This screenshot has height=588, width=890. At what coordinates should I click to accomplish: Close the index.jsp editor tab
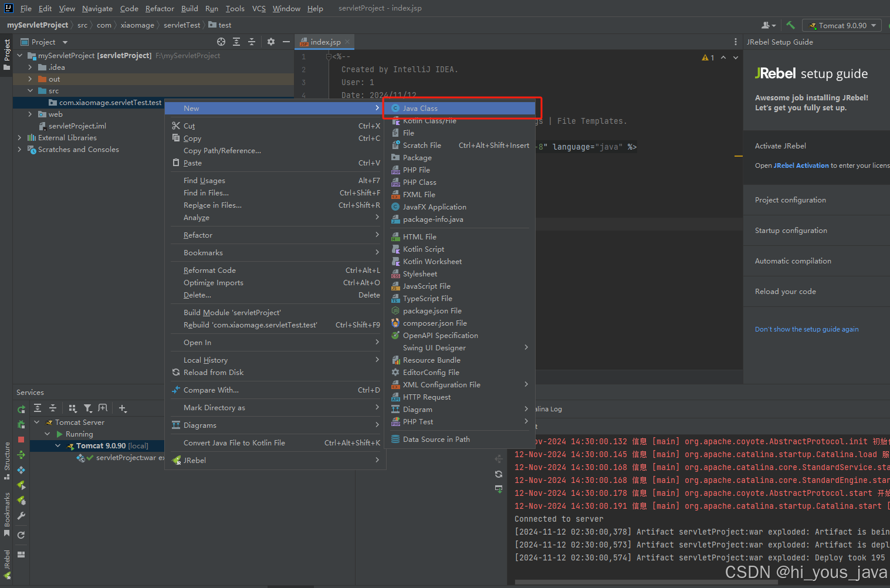tap(347, 42)
